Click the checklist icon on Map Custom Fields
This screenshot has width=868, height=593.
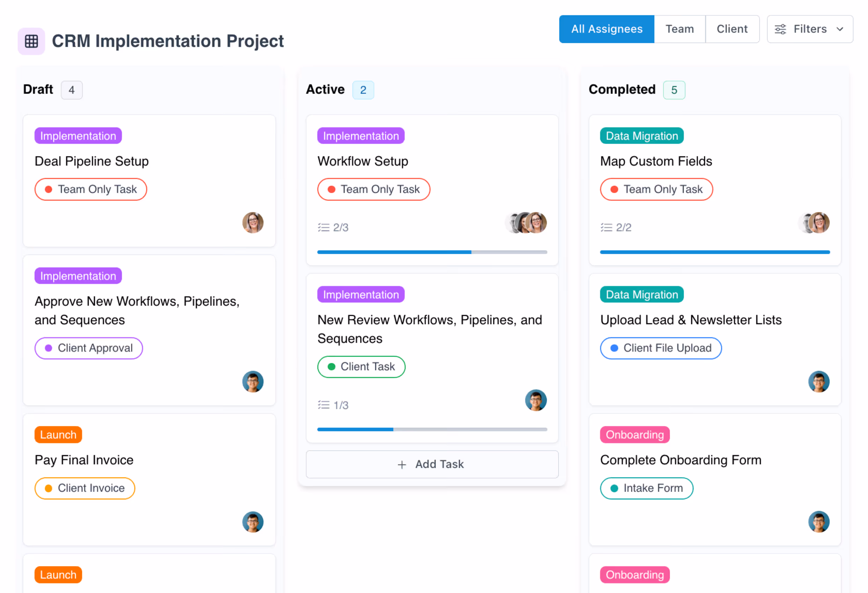pos(606,227)
